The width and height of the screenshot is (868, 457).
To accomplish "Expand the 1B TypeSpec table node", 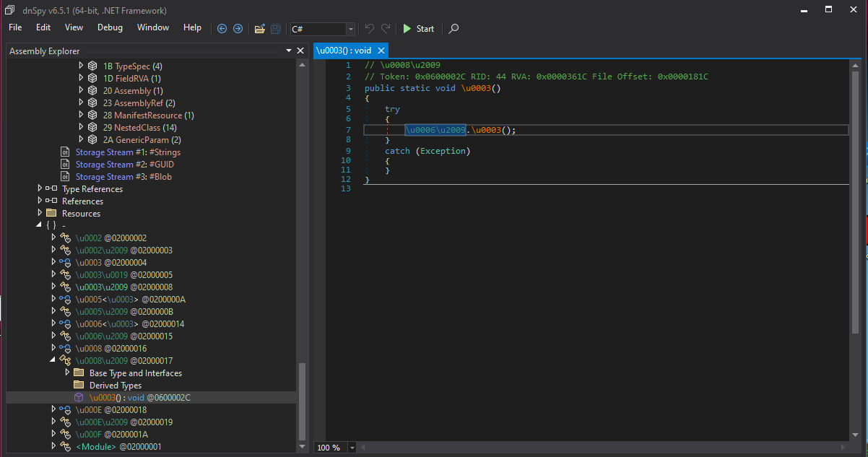I will point(81,66).
